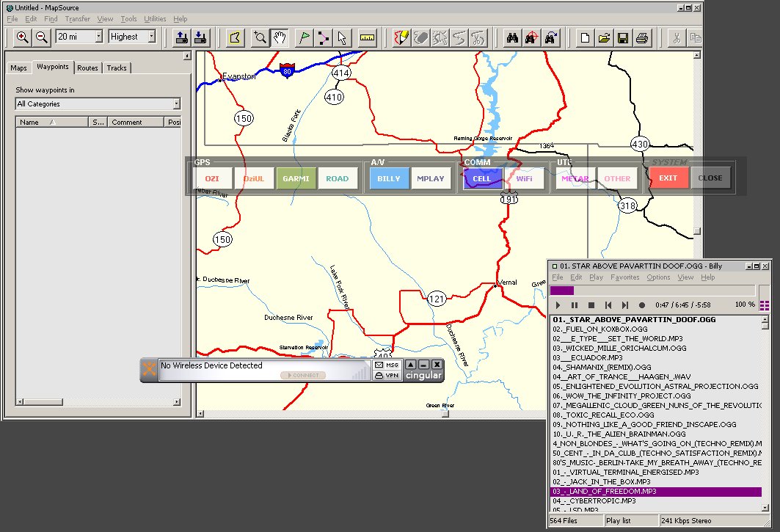Click the Copy icon in MapSource toolbar
Screen dimensions: 780x532
click(695, 37)
